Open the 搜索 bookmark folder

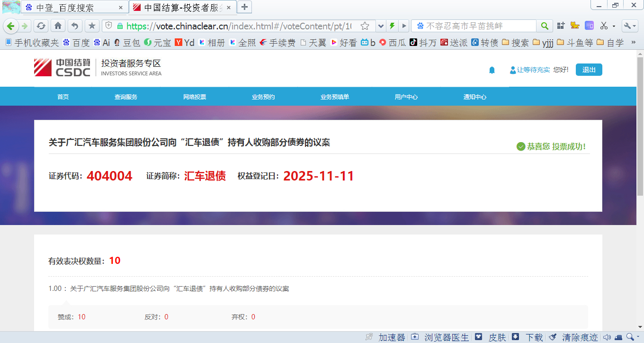[515, 43]
